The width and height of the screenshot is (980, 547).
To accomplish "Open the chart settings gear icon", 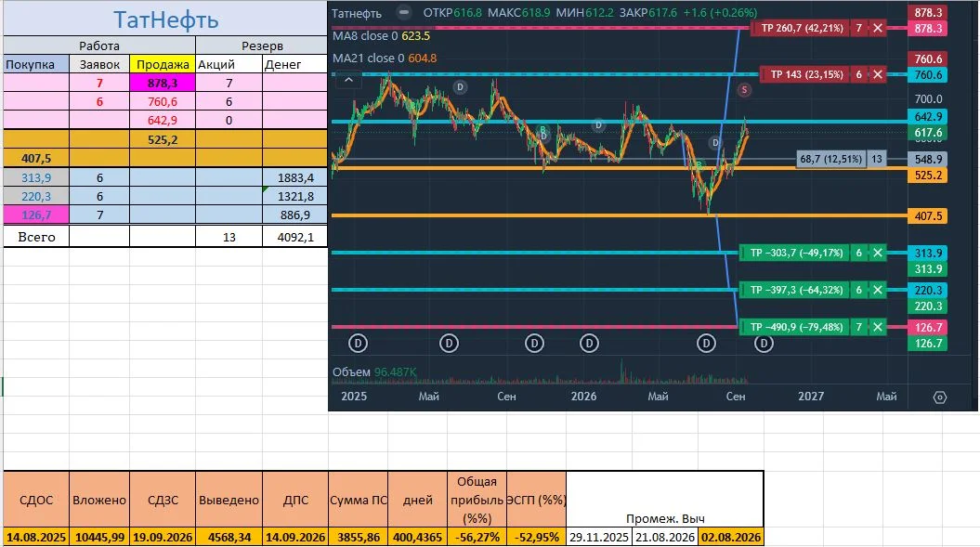I will (x=939, y=397).
